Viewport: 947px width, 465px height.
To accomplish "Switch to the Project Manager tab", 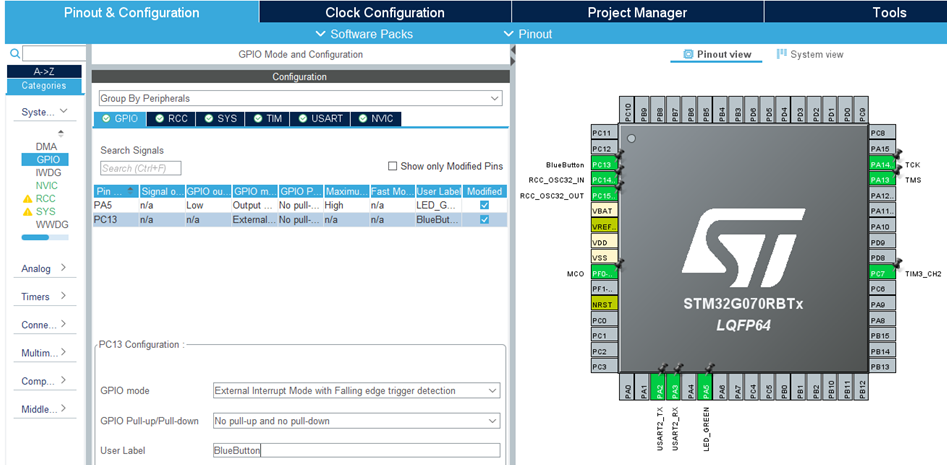I will coord(637,12).
